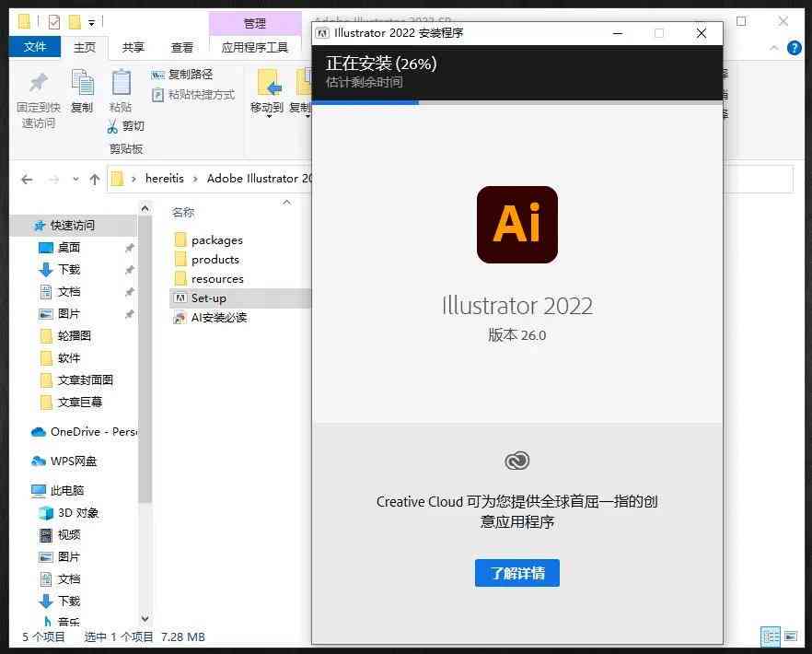This screenshot has height=654, width=812.
Task: Open the 应用程序工具 (application tools) ribbon tab
Action: pyautogui.click(x=254, y=48)
